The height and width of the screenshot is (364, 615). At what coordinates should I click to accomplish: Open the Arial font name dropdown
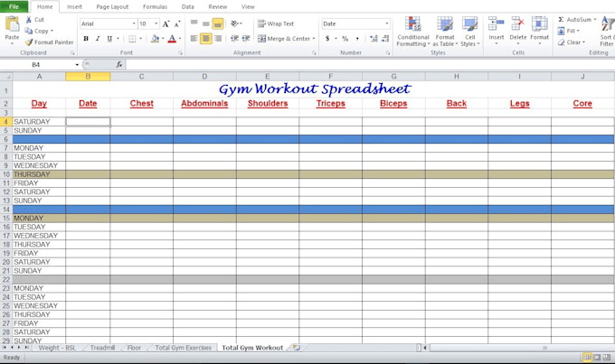click(x=134, y=23)
